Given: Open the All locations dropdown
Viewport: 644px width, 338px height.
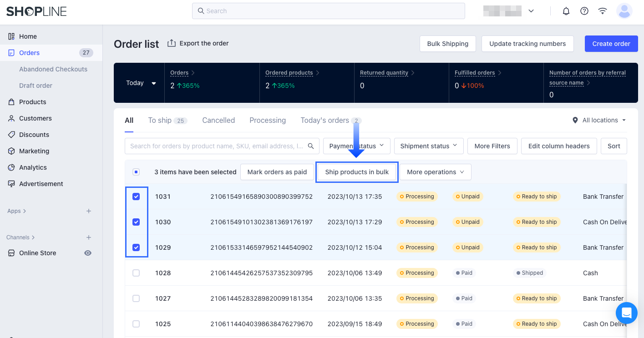Looking at the screenshot, I should click(599, 120).
